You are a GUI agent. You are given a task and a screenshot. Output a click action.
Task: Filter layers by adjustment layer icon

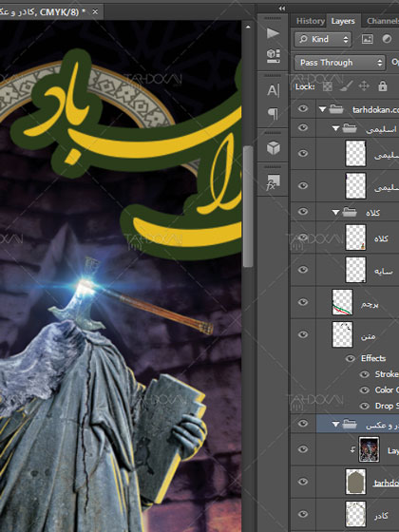point(387,39)
